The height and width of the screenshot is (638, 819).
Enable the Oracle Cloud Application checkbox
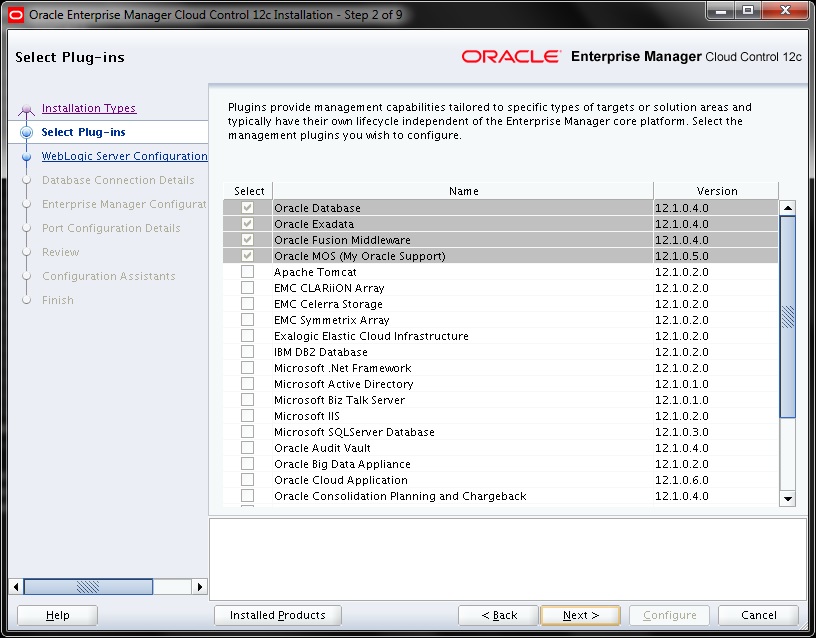click(x=248, y=480)
